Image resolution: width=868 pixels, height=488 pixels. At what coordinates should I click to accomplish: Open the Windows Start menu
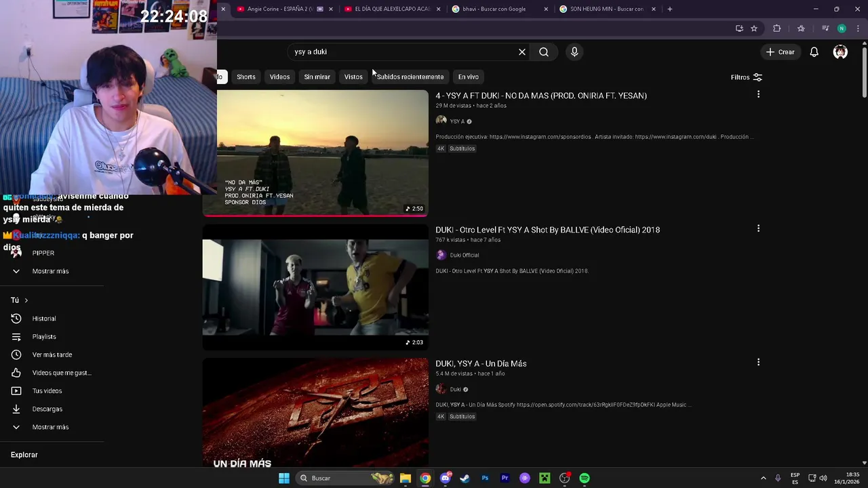point(284,479)
